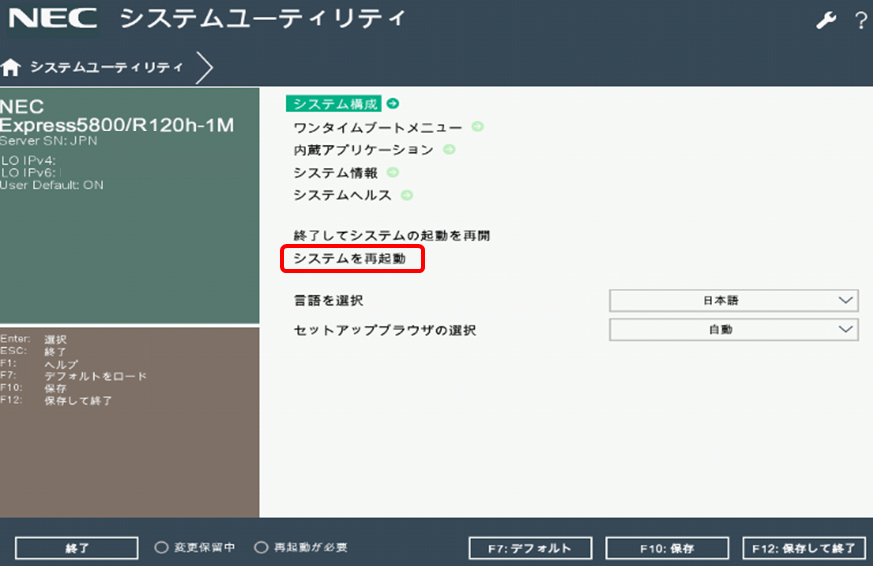Click システムユーティリティ breadcrumb link

(x=106, y=67)
